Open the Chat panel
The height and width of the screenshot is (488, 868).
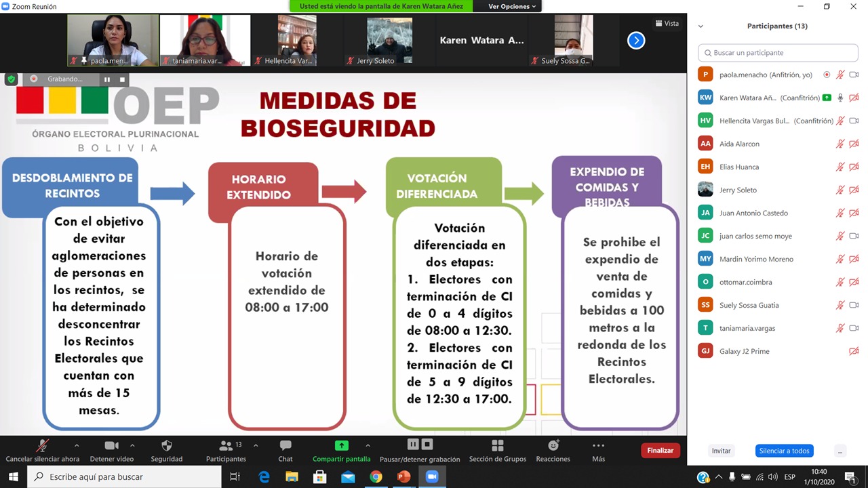(x=285, y=446)
